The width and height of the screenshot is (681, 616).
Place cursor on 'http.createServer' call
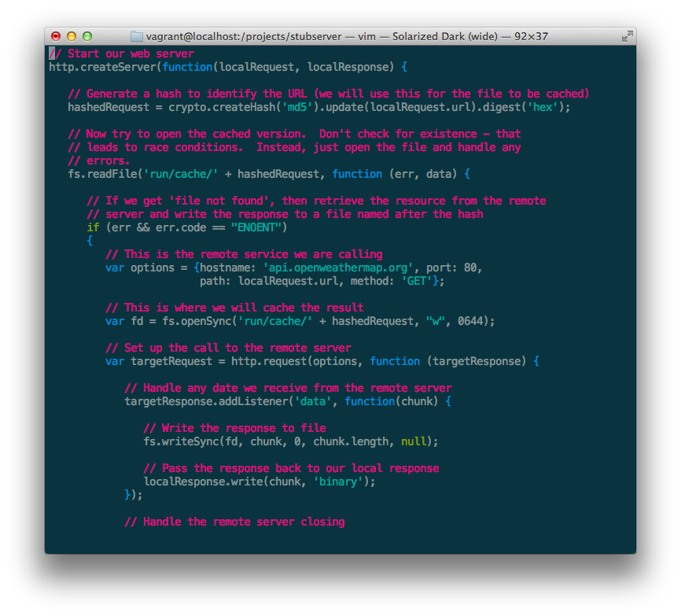pyautogui.click(x=102, y=67)
